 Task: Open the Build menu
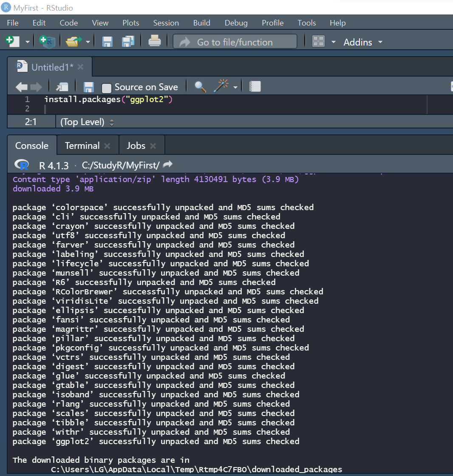[201, 23]
